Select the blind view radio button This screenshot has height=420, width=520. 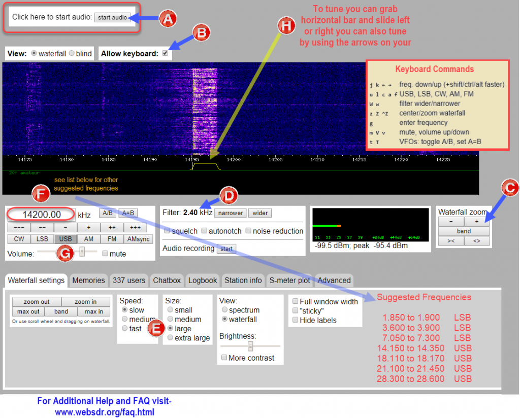[72, 53]
